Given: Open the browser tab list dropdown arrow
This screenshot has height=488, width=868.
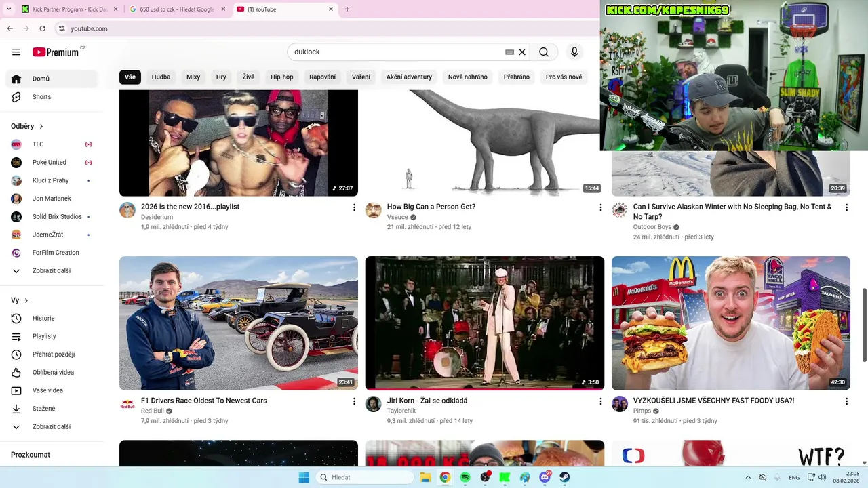Looking at the screenshot, I should coord(9,9).
